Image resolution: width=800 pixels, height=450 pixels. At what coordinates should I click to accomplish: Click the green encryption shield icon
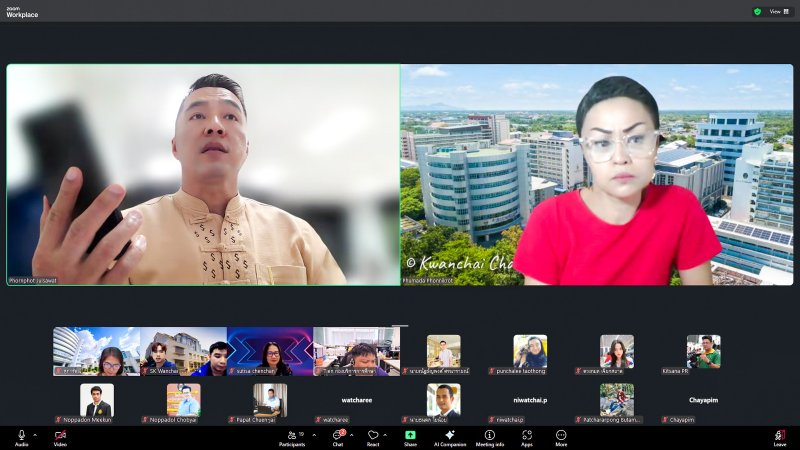tap(757, 11)
